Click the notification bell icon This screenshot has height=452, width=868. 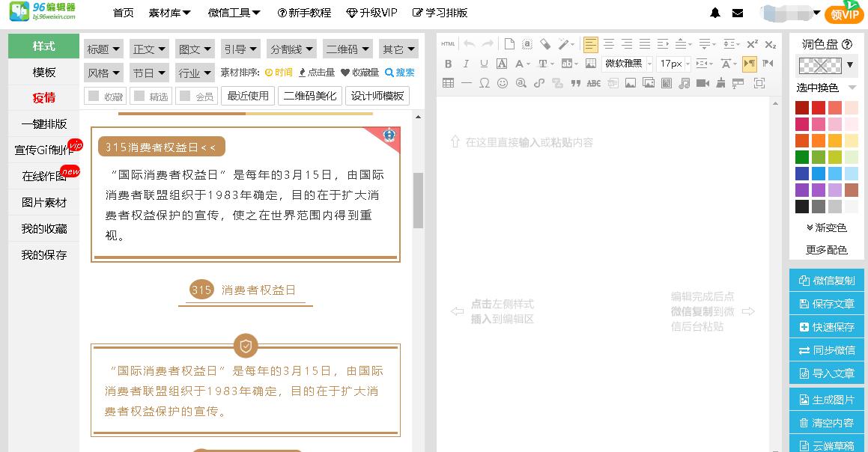pyautogui.click(x=715, y=13)
